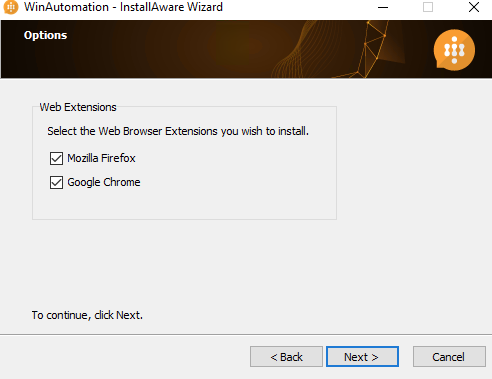Return to previous page with < Back
This screenshot has height=379, width=492.
point(286,357)
